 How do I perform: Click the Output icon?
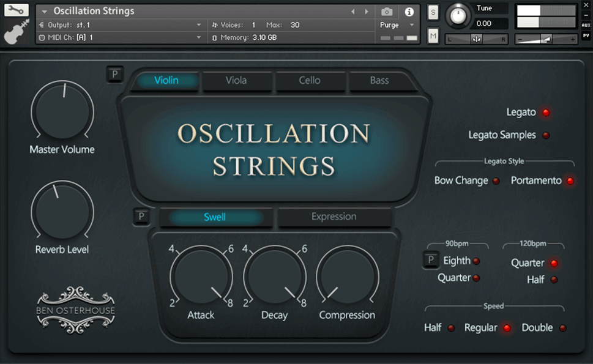(x=42, y=25)
